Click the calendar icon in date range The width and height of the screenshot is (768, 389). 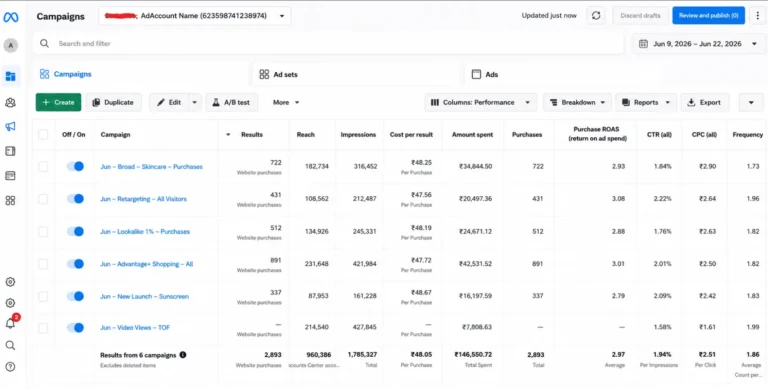click(x=643, y=44)
